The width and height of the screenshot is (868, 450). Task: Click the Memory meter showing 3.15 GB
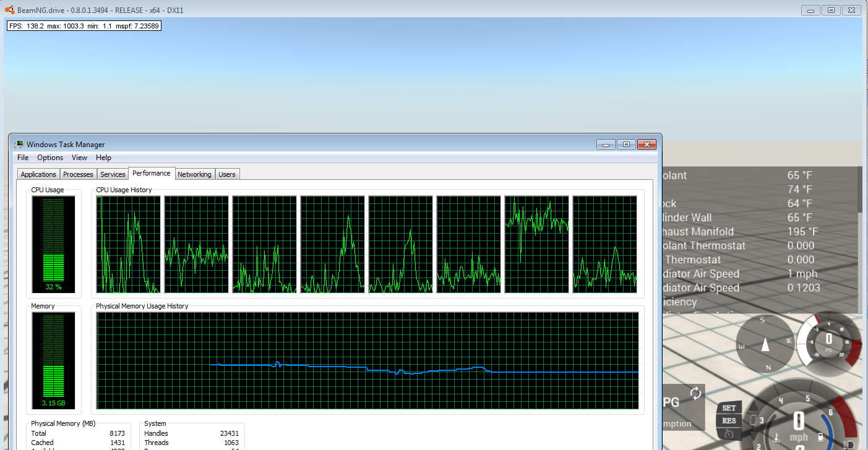tap(53, 360)
